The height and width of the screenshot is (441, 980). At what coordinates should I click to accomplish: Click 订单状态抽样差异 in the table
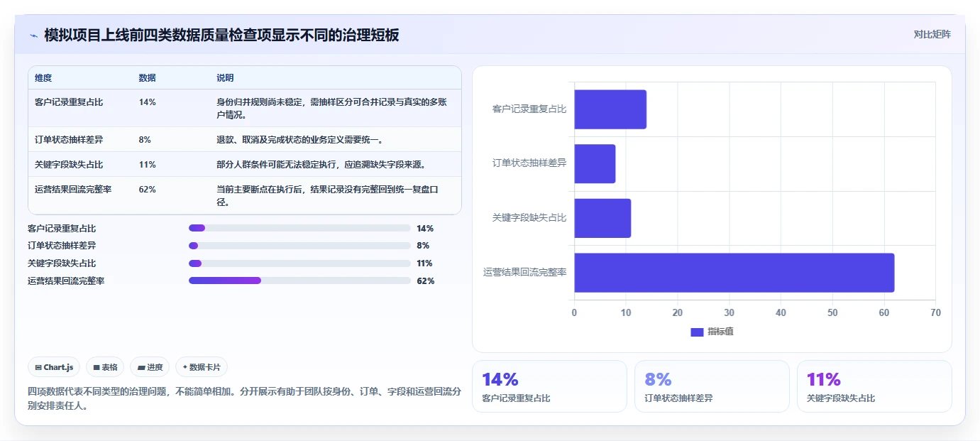coord(69,140)
